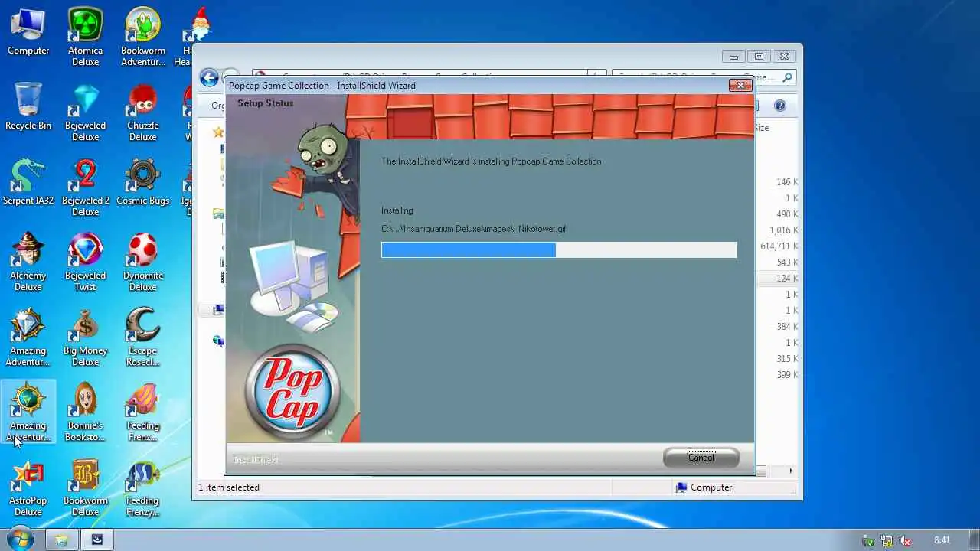
Task: Select the Escape Rosecl... shortcut
Action: pos(143,337)
